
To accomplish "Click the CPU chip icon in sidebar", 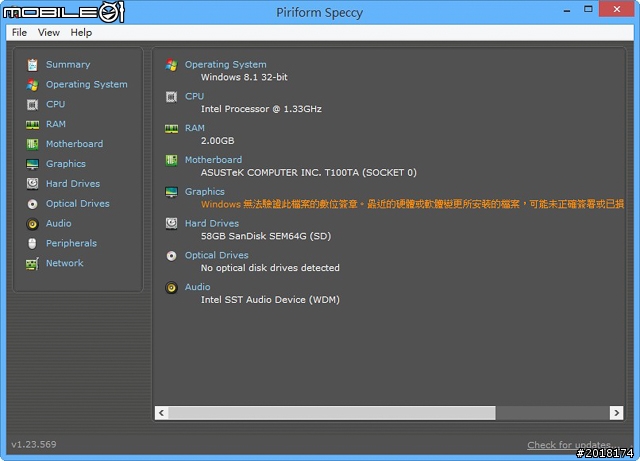I will tap(32, 105).
